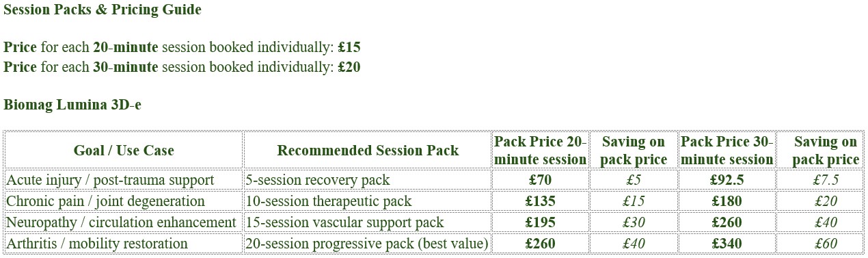
Task: Click the Session Packs & Pricing Guide heading
Action: click(103, 10)
